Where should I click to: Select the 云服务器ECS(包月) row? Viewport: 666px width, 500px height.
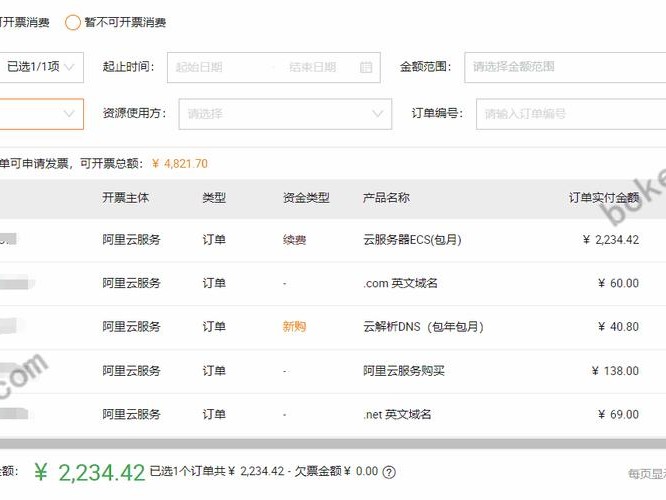[333, 240]
